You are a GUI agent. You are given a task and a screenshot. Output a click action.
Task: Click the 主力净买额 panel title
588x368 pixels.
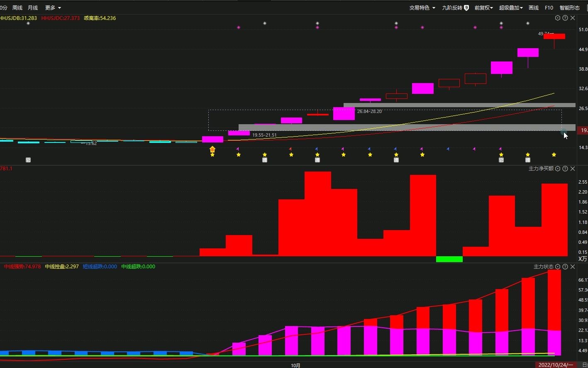[x=541, y=169]
